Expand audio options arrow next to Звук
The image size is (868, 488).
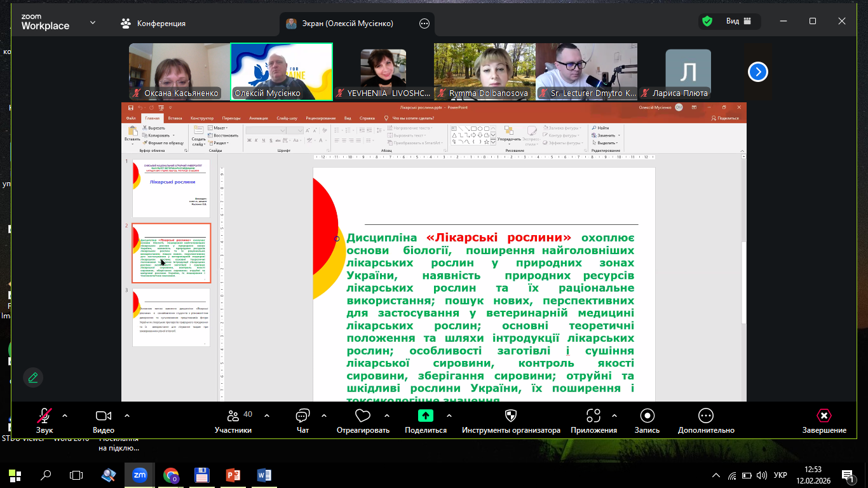click(x=65, y=416)
